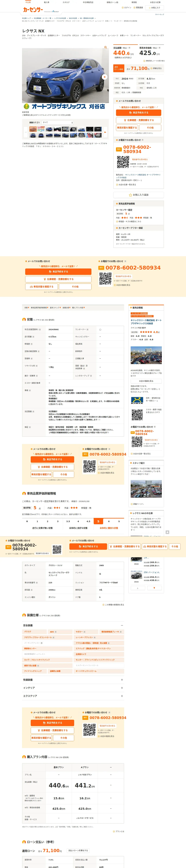Select the お役立ち記事 tab in the top navigation
The image size is (186, 868).
pyautogui.click(x=155, y=2)
